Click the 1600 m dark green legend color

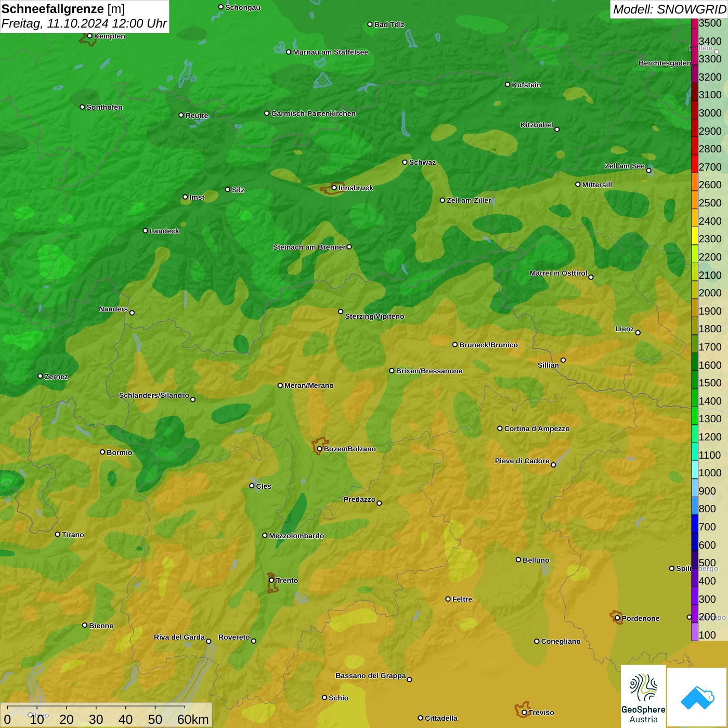click(695, 361)
